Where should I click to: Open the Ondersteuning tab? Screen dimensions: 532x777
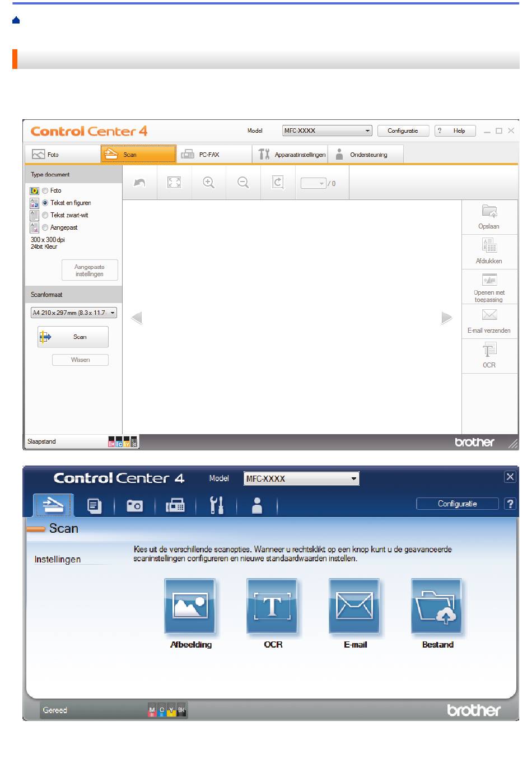pyautogui.click(x=366, y=154)
